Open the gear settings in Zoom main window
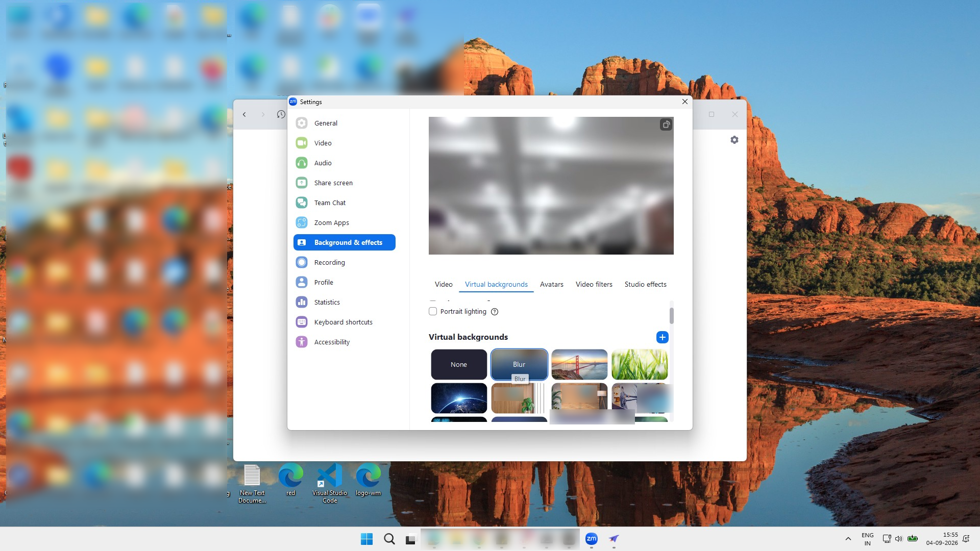 (734, 140)
